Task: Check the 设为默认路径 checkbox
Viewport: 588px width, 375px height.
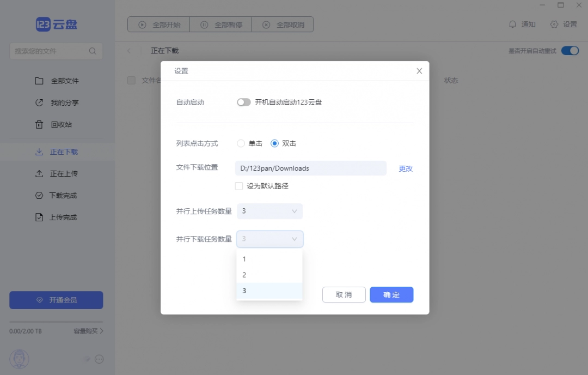Action: coord(238,186)
